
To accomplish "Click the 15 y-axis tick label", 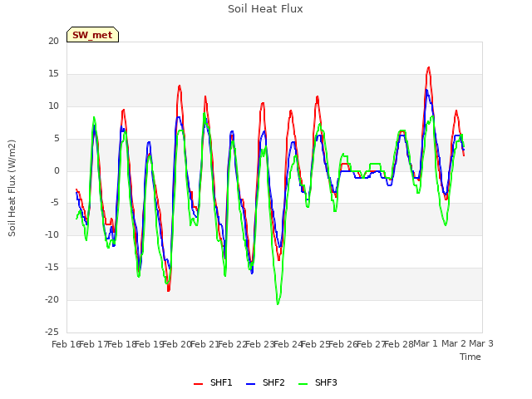I will (x=53, y=74).
